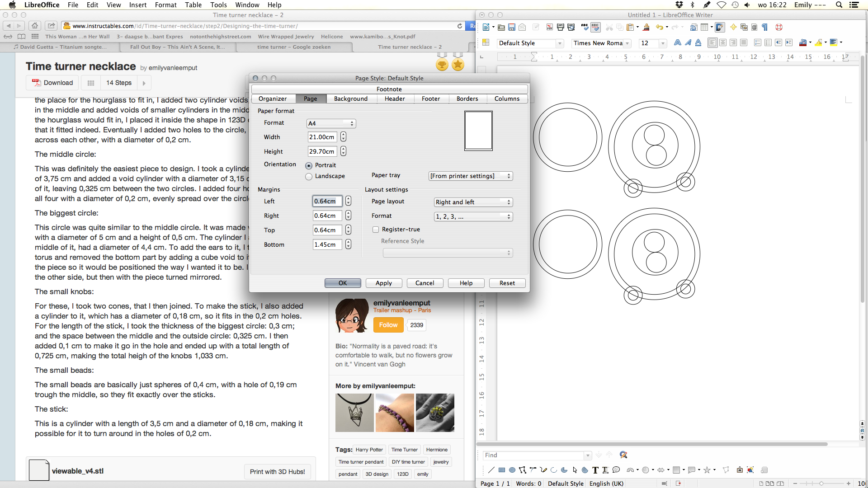The height and width of the screenshot is (488, 868).
Task: Click the Reset button
Action: click(x=507, y=282)
